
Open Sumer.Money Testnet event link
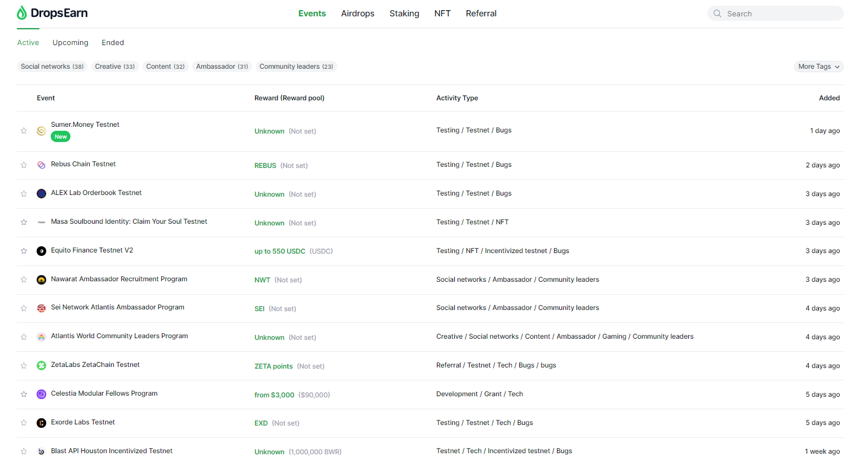85,125
